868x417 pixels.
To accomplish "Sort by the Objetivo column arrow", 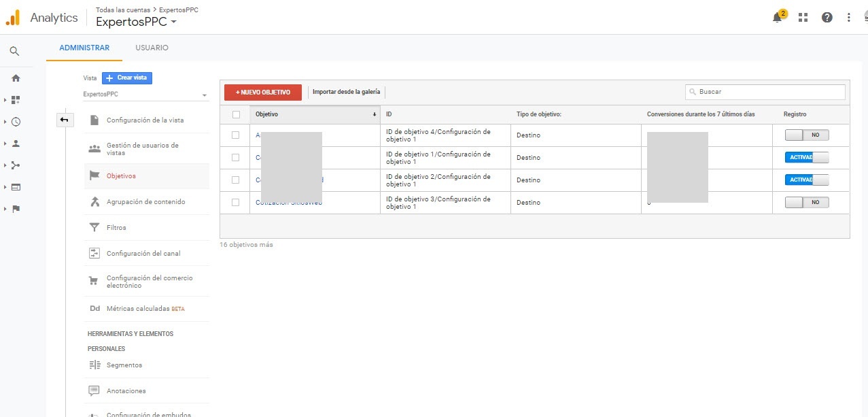I will click(x=374, y=114).
